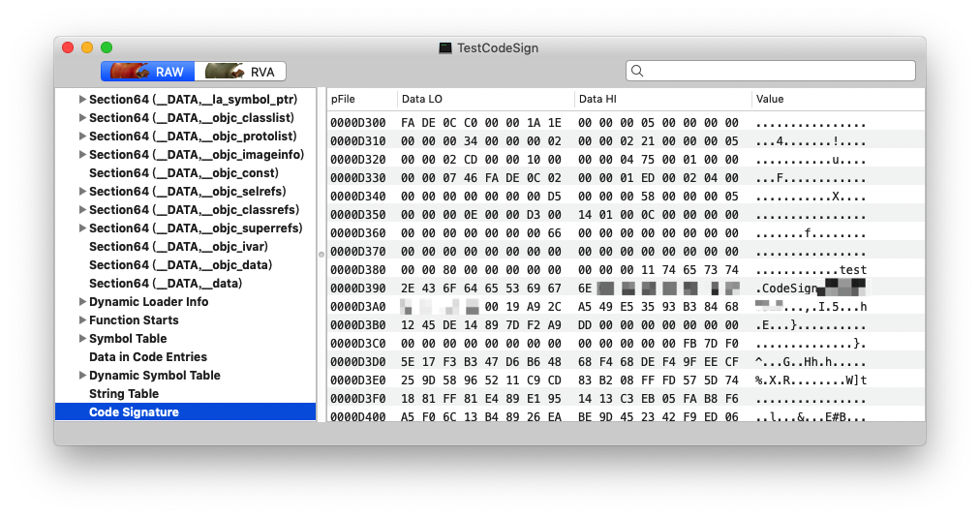Select hex row at offset 0000D380
Screen dimensions: 980x517
click(626, 269)
